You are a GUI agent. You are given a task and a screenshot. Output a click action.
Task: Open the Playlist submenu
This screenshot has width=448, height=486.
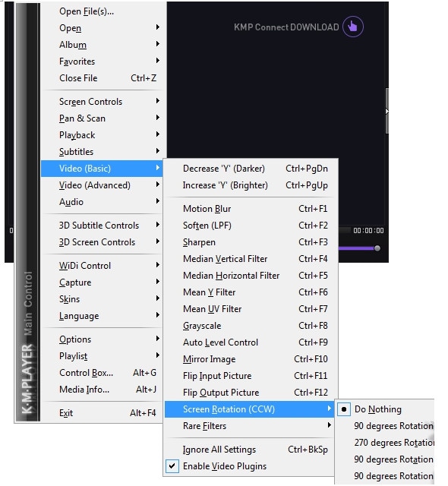(102, 356)
